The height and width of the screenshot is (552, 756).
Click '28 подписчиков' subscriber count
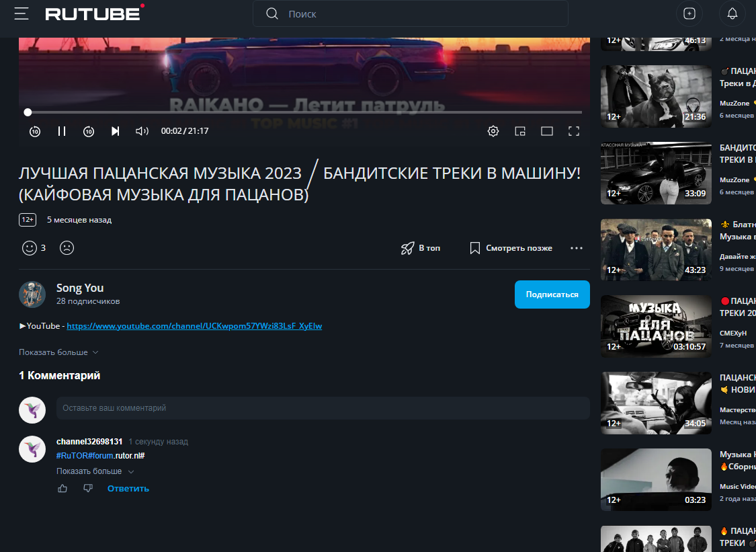point(88,302)
